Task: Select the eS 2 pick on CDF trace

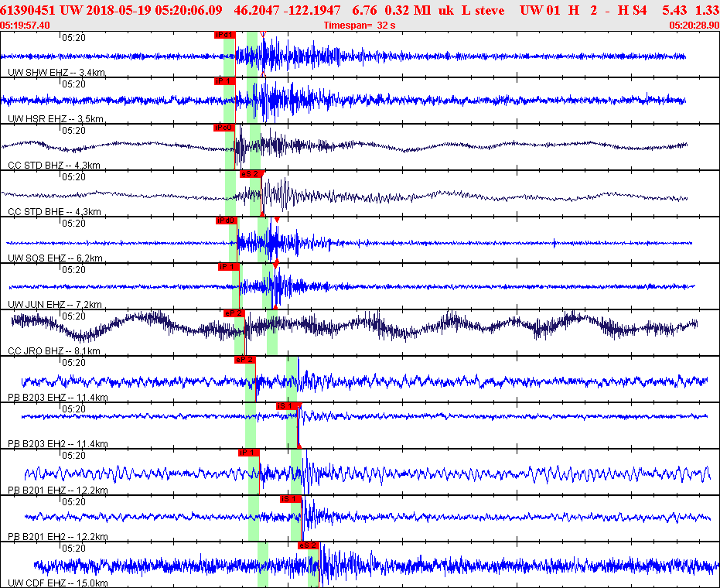Action: [x=308, y=545]
